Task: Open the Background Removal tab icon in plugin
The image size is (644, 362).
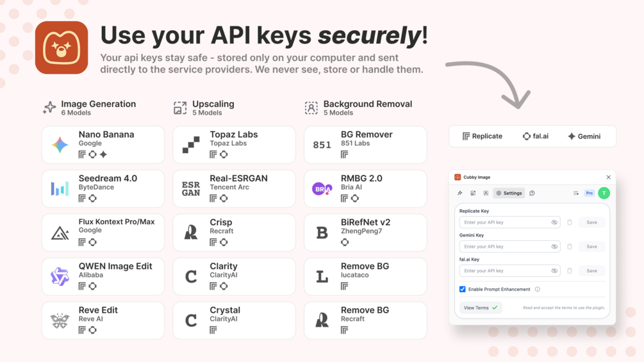Action: [486, 193]
